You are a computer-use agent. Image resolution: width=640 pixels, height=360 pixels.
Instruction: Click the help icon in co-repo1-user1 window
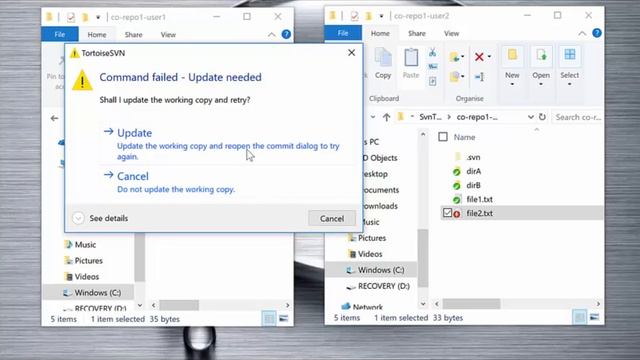tap(286, 34)
